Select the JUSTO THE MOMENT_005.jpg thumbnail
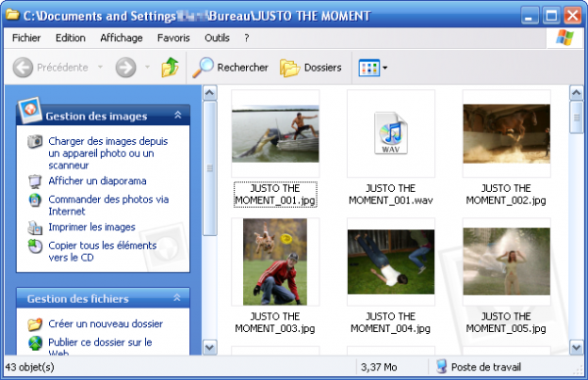Image resolution: width=588 pixels, height=380 pixels. click(507, 261)
